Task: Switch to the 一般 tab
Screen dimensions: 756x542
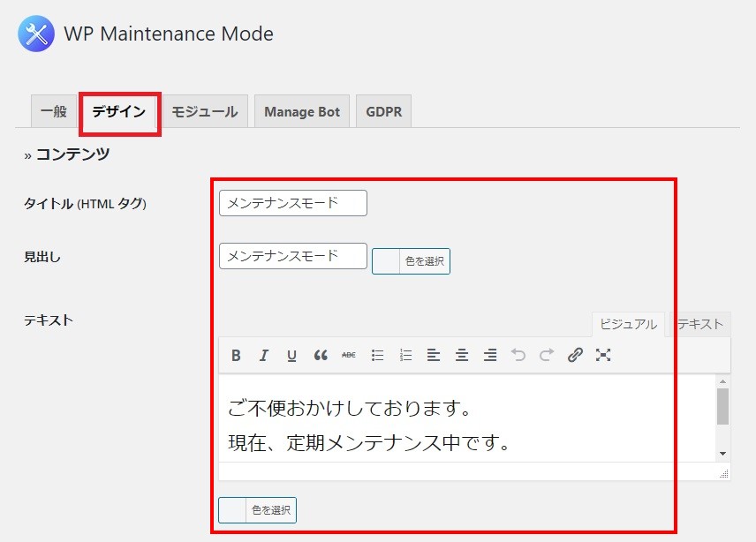Action: click(53, 112)
